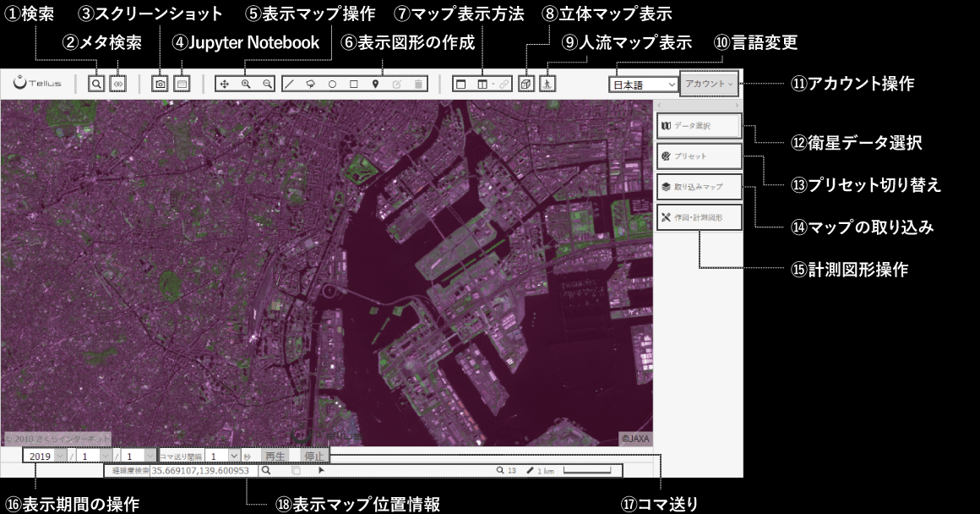This screenshot has width=980, height=514.
Task: Open the 取り込みマップ panel
Action: 699,187
